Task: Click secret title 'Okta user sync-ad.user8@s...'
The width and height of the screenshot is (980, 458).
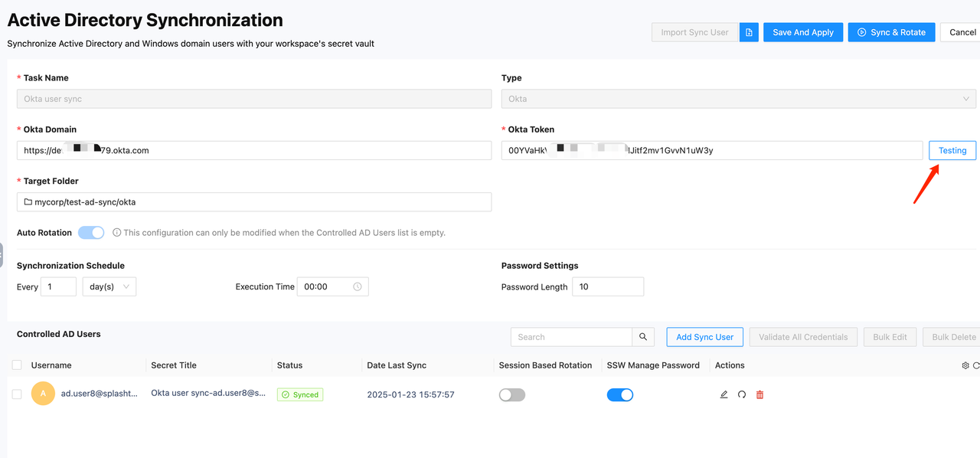Action: [208, 394]
